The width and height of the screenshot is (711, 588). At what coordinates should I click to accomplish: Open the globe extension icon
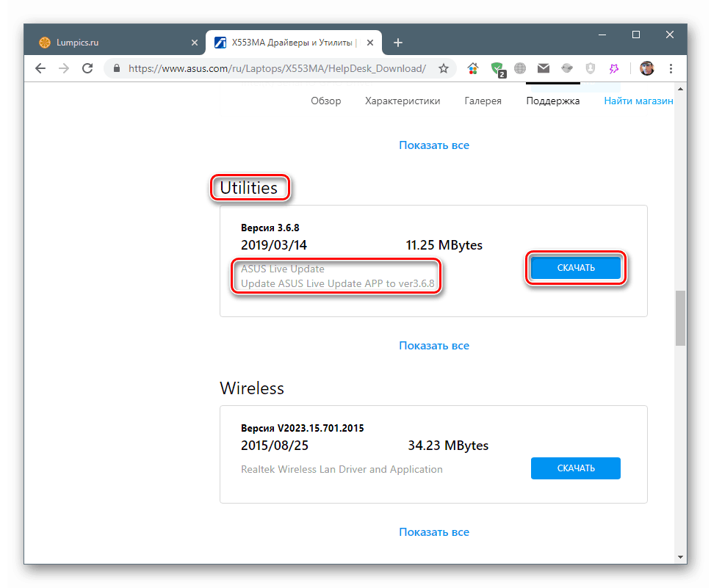pos(520,68)
